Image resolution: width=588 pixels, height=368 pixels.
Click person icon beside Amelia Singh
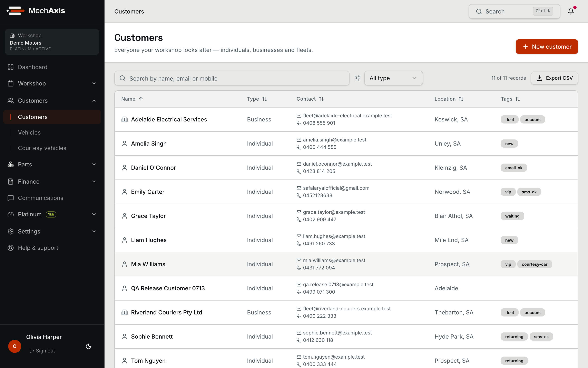point(124,144)
